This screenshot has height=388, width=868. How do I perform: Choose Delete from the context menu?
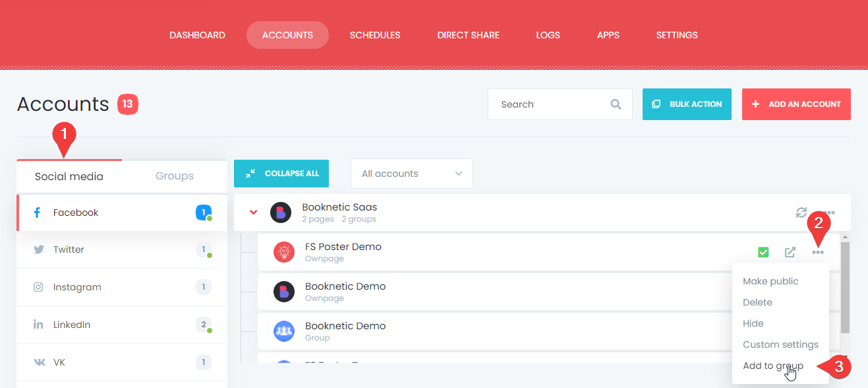[757, 302]
